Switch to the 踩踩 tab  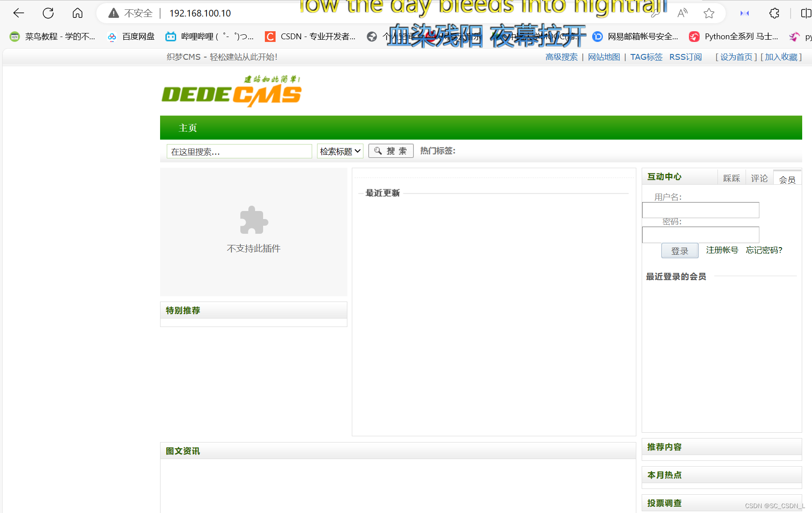731,178
